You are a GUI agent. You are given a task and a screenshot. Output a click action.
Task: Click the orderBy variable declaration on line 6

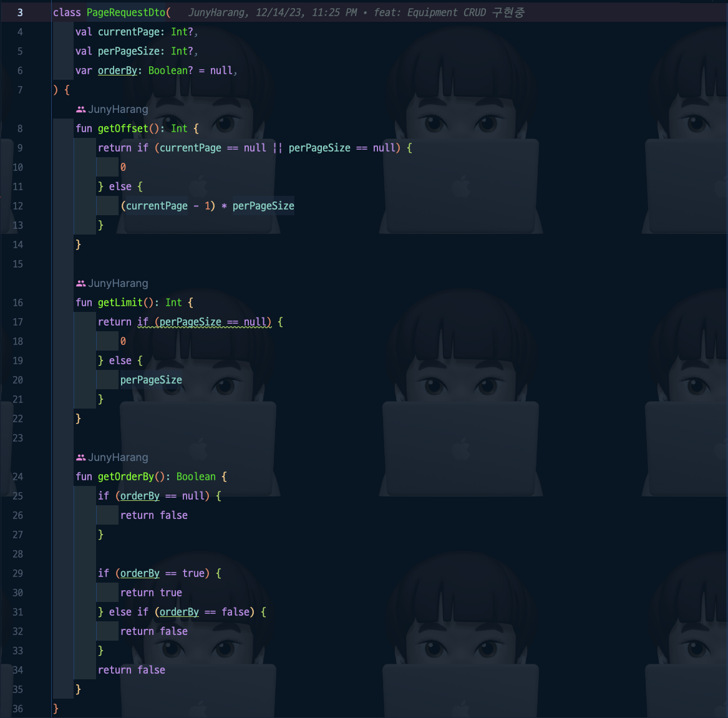tap(117, 70)
